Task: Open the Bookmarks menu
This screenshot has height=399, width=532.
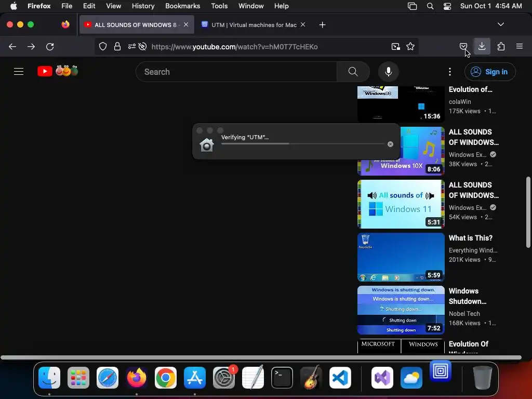Action: (182, 6)
